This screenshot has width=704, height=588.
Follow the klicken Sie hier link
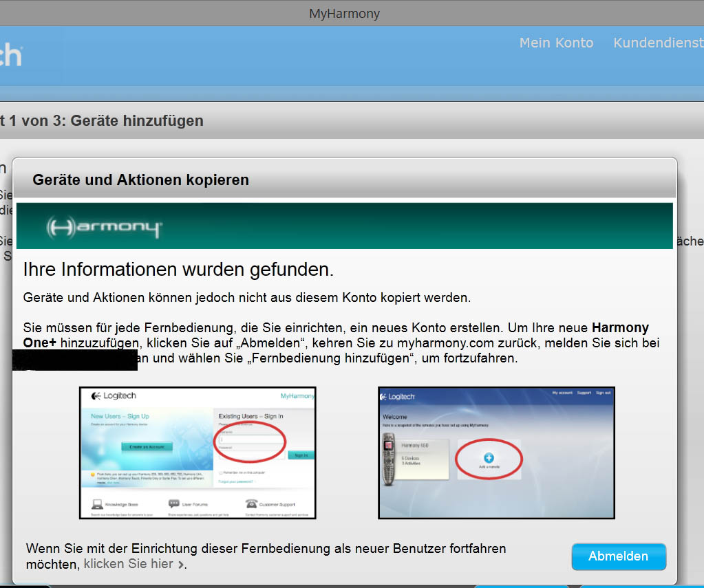coord(128,564)
